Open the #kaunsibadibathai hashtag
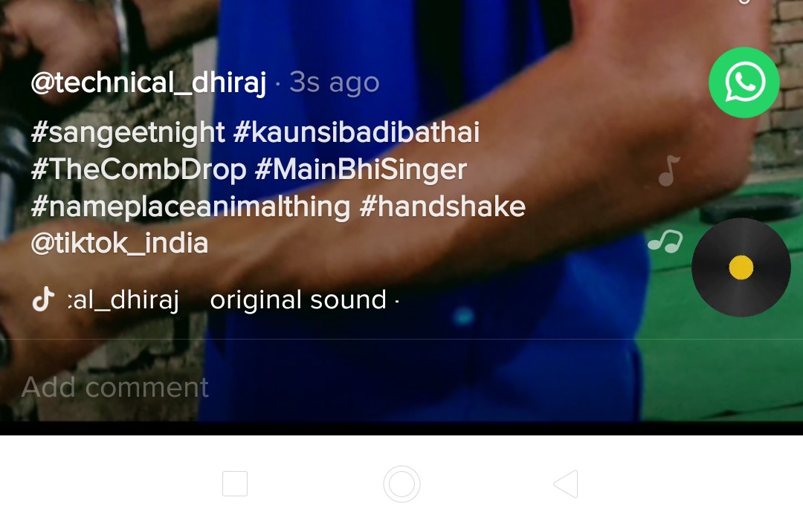The height and width of the screenshot is (532, 803). coord(356,132)
